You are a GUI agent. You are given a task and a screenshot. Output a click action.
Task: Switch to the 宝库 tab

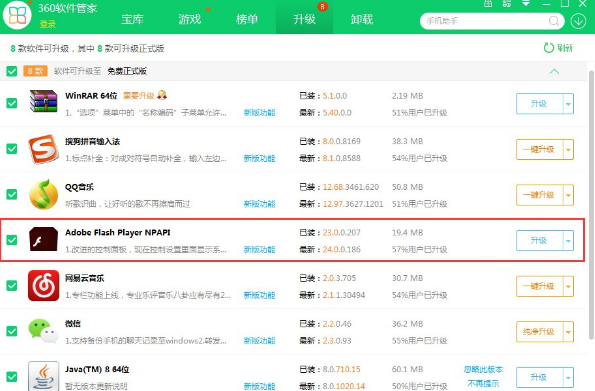(132, 19)
